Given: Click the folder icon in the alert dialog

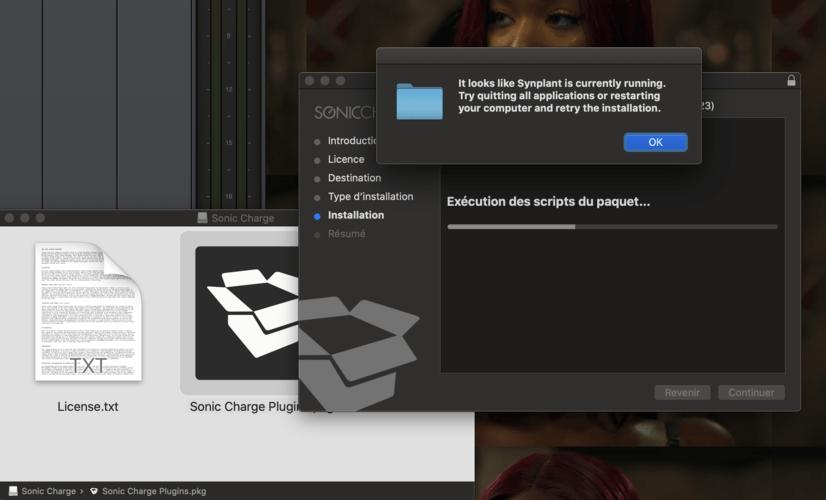Looking at the screenshot, I should pos(419,101).
